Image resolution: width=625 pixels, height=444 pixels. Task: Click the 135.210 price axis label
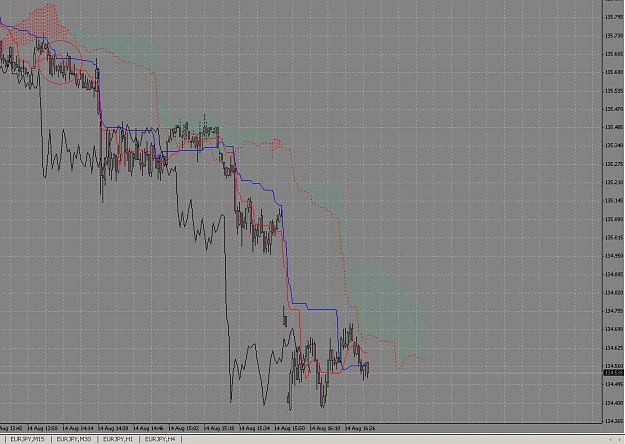coord(614,182)
